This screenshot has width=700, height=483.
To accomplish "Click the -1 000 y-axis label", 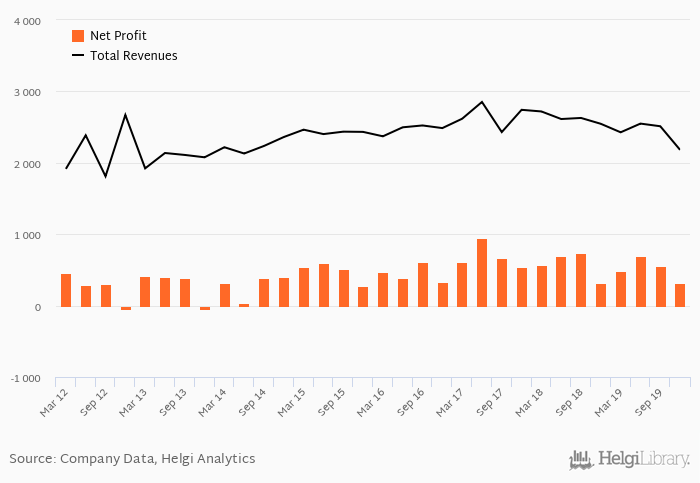I will pyautogui.click(x=25, y=379).
